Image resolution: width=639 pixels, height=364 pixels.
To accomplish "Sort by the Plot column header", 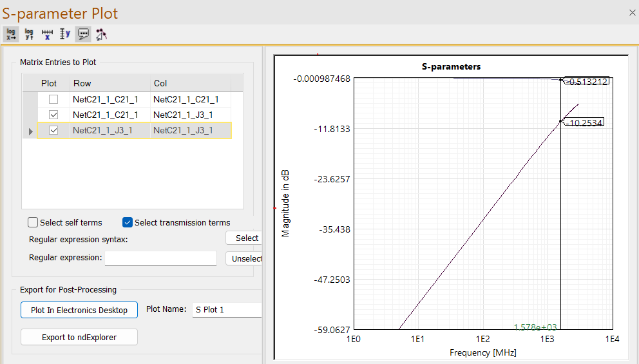I will click(48, 83).
